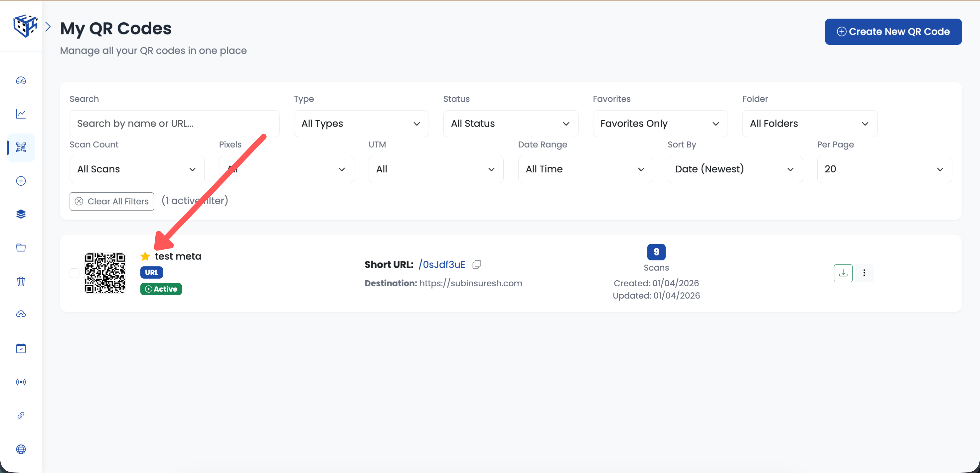Image resolution: width=980 pixels, height=473 pixels.
Task: Download the test meta QR code
Action: [843, 273]
